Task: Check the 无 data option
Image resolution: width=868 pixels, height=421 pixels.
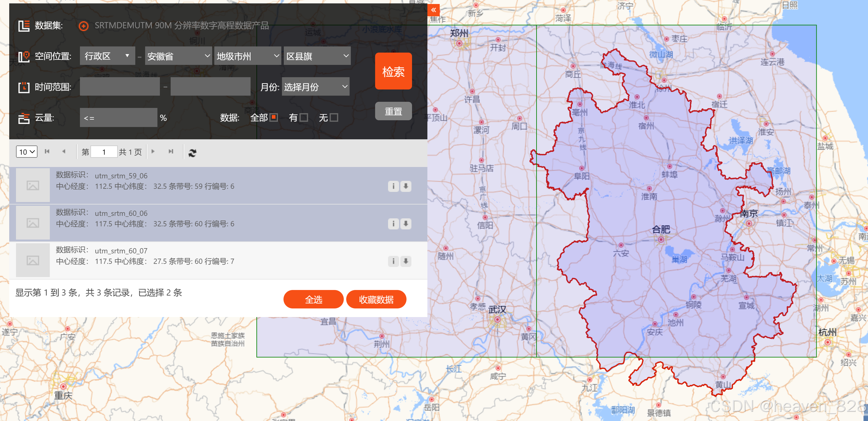Action: [334, 117]
